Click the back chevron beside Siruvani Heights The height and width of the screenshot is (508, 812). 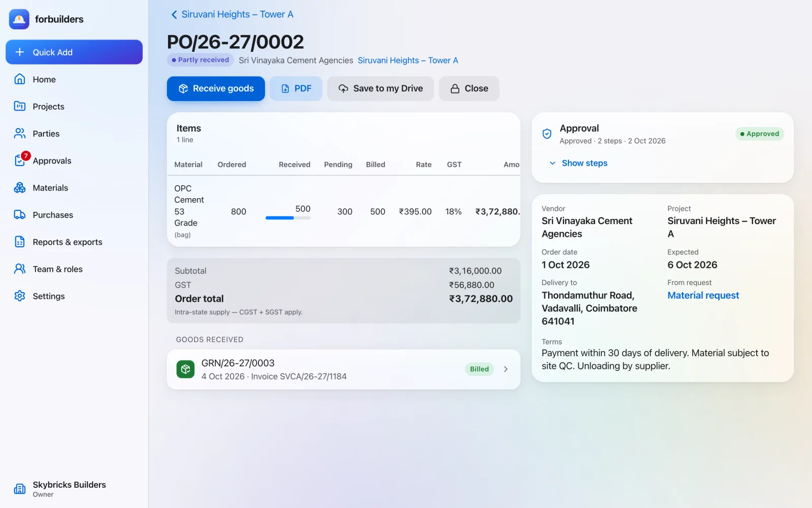click(x=174, y=15)
